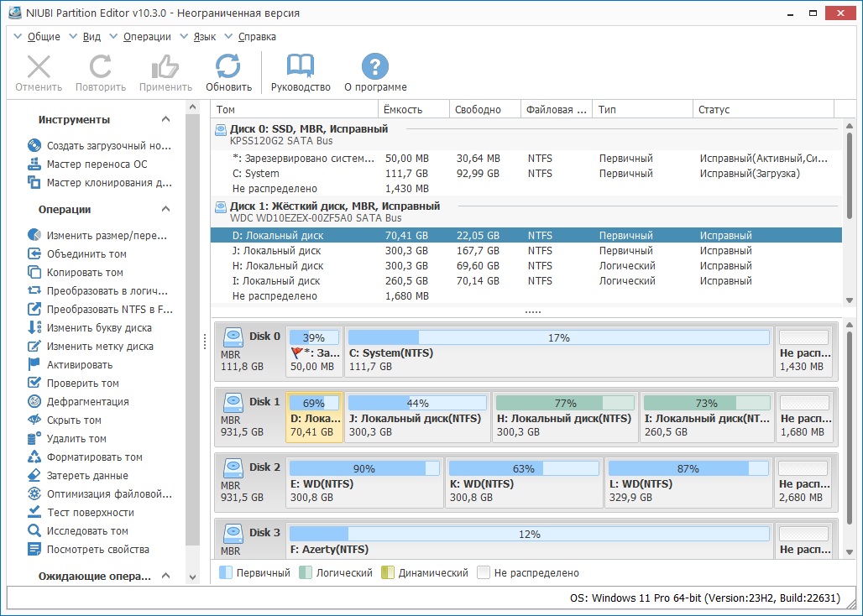Choose Форматировать том operation
The image size is (863, 616).
point(94,457)
